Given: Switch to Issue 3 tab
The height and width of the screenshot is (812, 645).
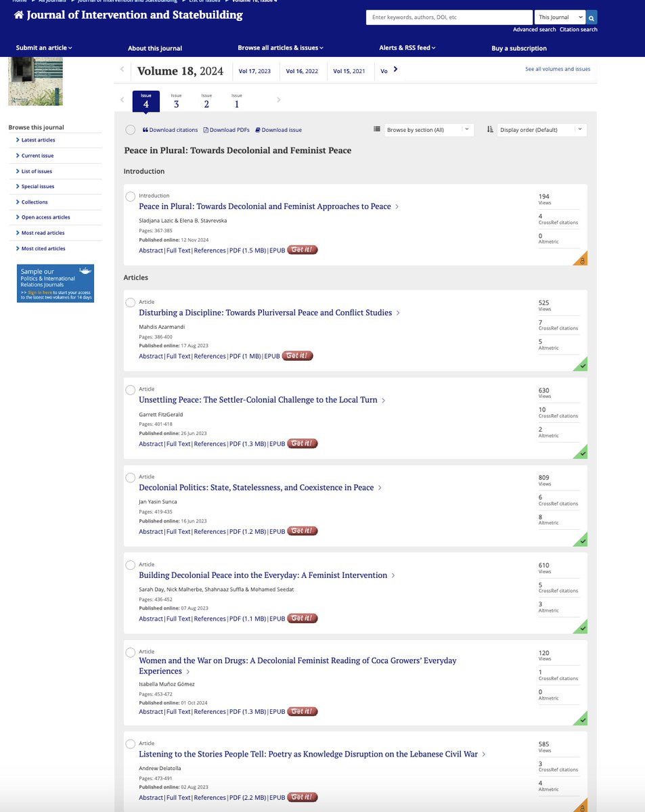Looking at the screenshot, I should [x=177, y=101].
